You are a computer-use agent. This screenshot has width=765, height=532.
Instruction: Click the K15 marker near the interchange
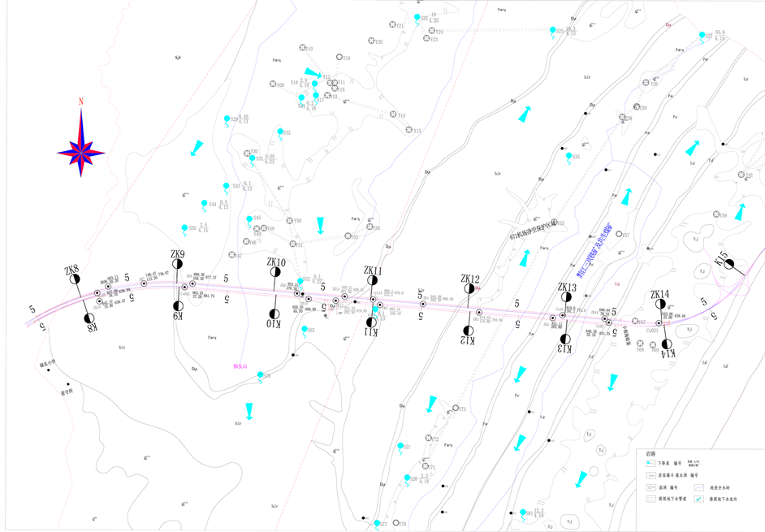pyautogui.click(x=730, y=264)
